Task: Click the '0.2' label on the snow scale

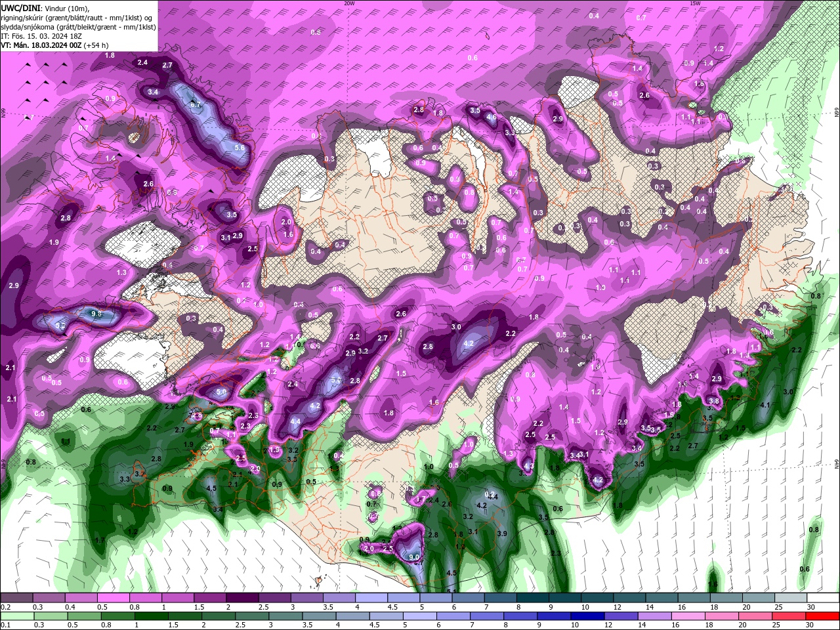Action: click(x=6, y=607)
